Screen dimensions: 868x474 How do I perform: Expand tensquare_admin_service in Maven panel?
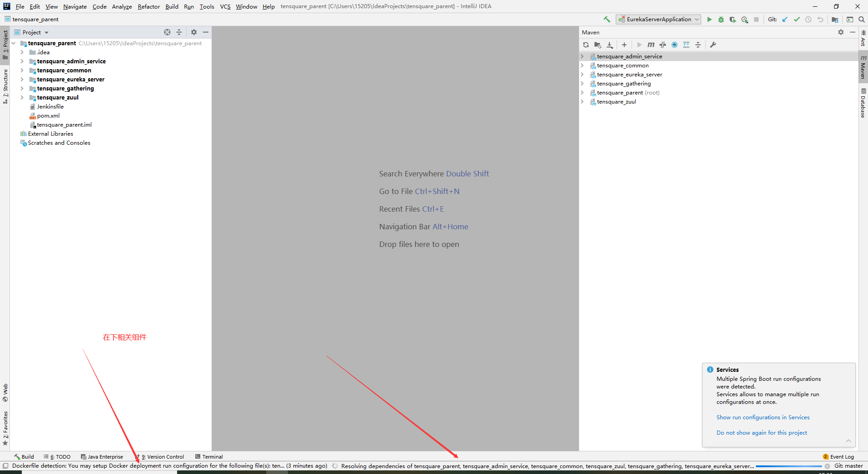(582, 57)
